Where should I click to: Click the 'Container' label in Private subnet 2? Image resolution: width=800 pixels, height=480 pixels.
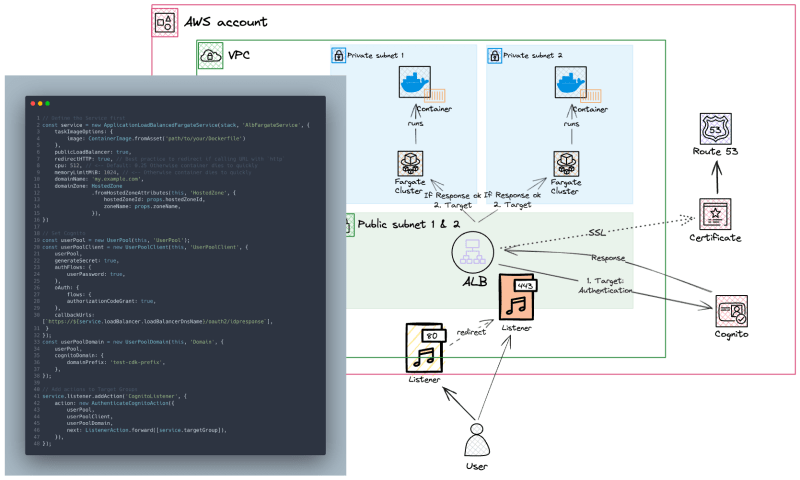tap(590, 109)
